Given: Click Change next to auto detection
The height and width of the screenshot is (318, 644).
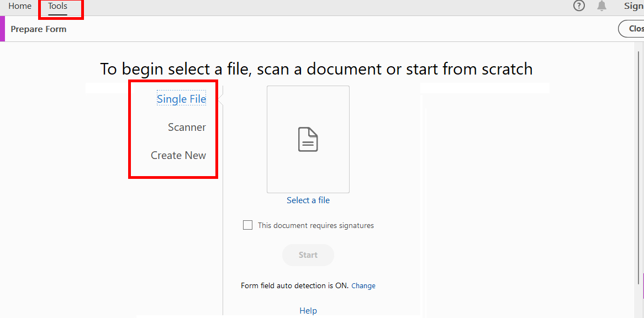Looking at the screenshot, I should tap(363, 285).
